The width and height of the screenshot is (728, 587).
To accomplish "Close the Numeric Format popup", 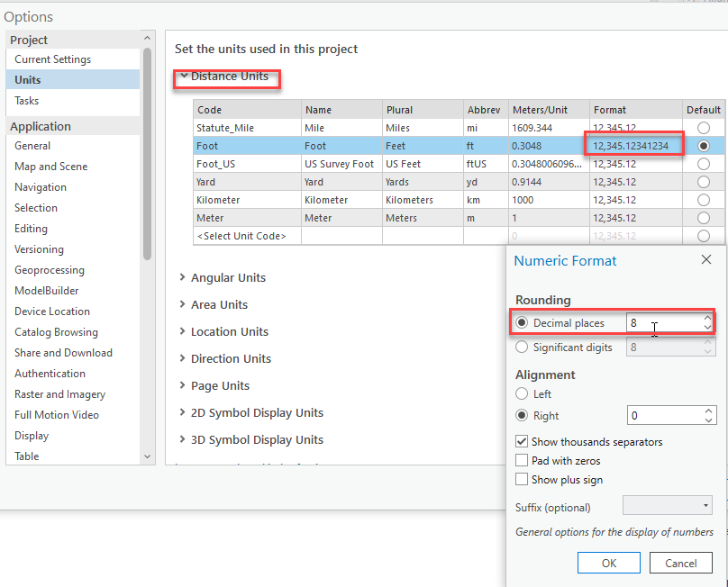I will click(x=705, y=260).
